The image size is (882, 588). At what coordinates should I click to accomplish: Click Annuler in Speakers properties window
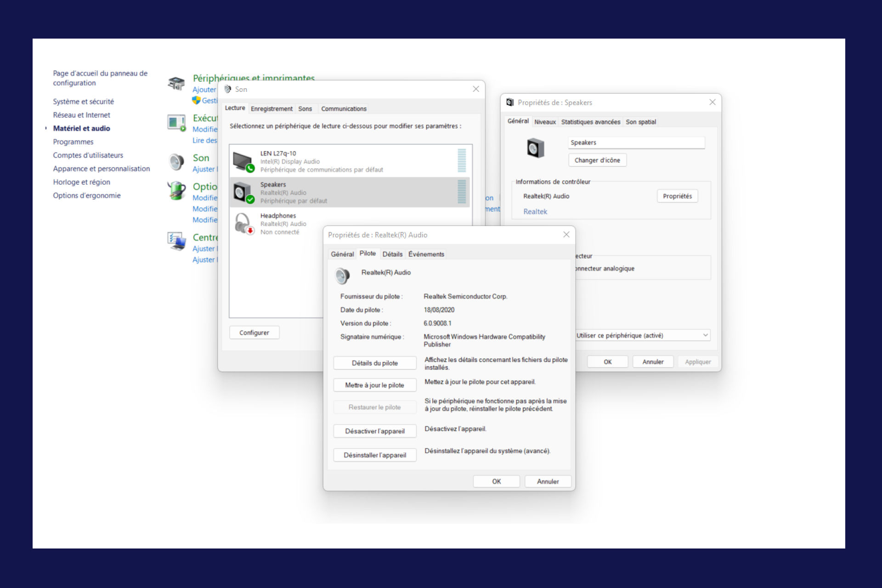[x=653, y=362]
